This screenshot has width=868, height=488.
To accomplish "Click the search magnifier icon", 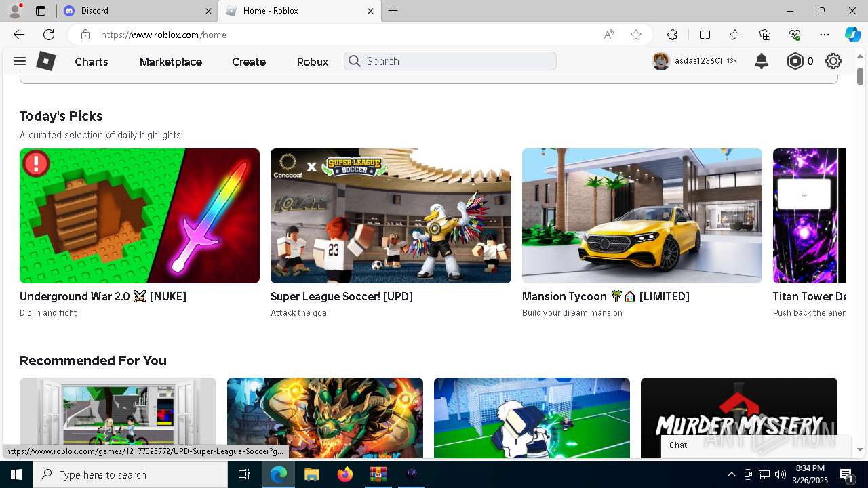I will pyautogui.click(x=354, y=61).
